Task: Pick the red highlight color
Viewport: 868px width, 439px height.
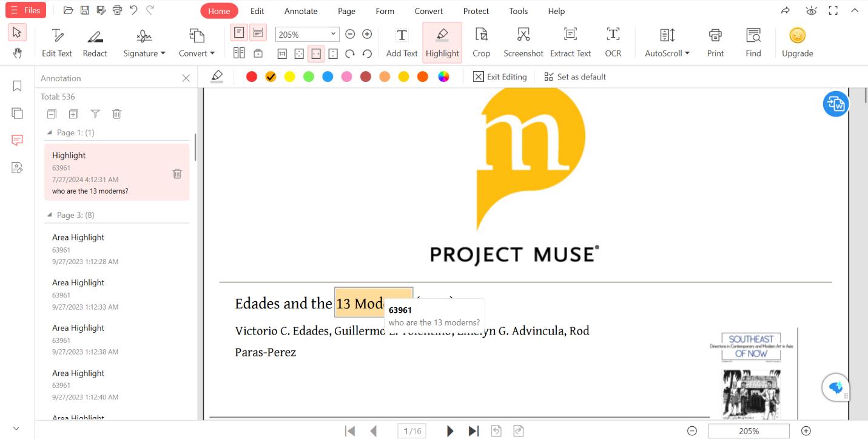Action: [252, 77]
